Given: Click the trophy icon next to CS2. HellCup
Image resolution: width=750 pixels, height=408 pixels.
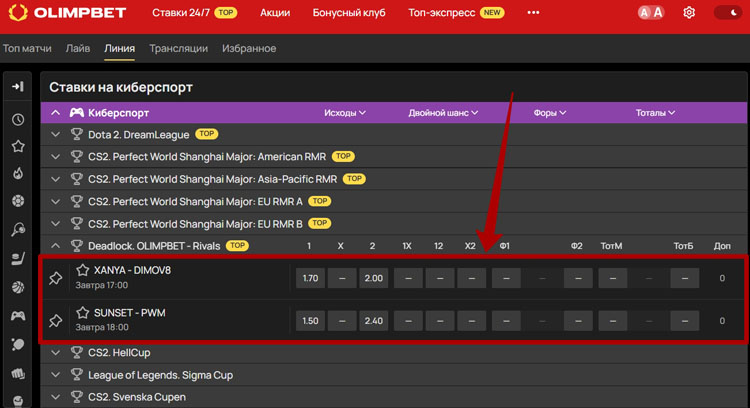Looking at the screenshot, I should [77, 353].
